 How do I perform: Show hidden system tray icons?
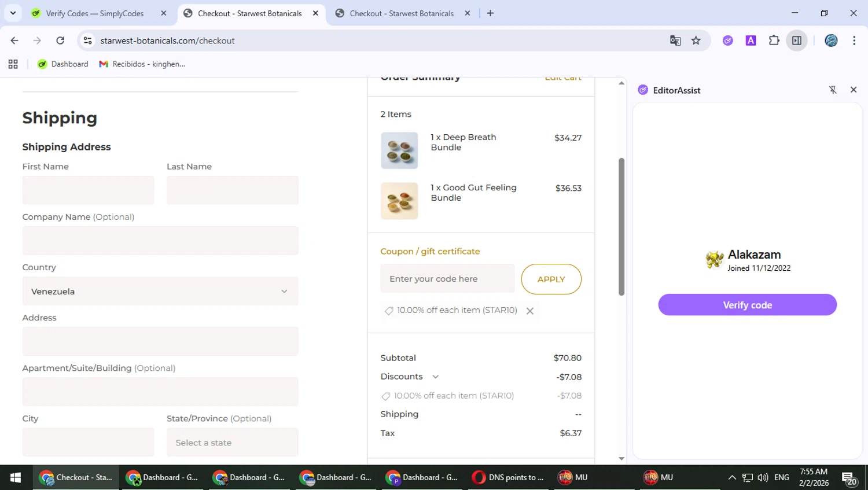click(732, 477)
